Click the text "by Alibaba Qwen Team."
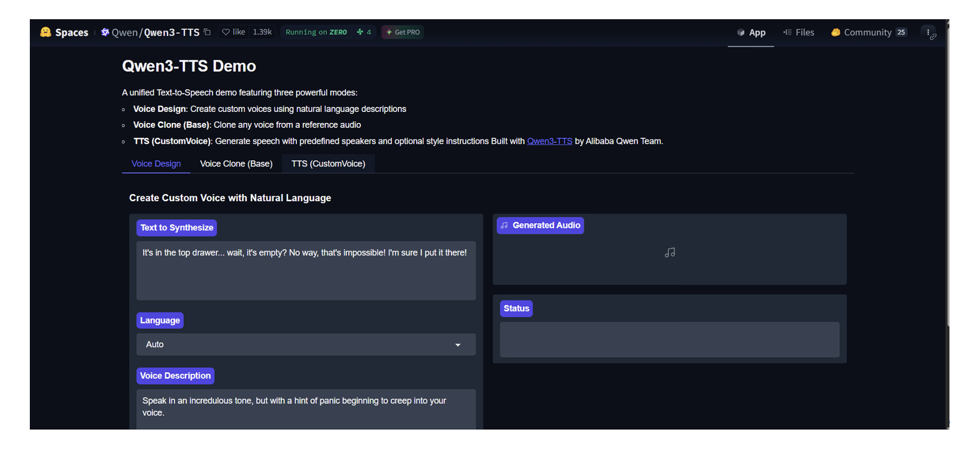The image size is (980, 451). (619, 141)
